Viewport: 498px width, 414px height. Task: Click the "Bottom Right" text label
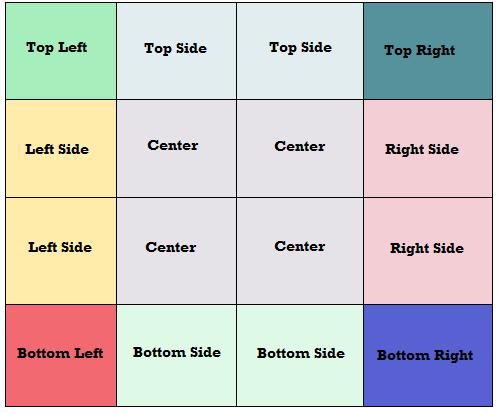(425, 355)
